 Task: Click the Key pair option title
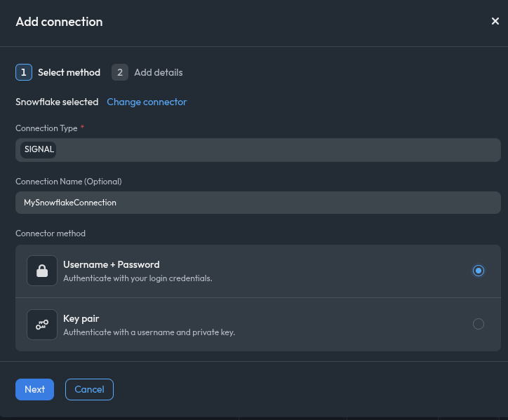coord(81,318)
